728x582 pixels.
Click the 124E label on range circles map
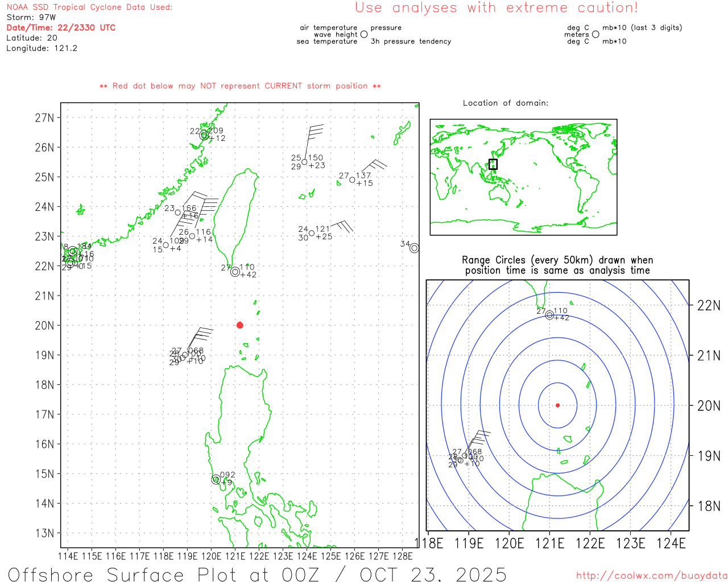click(671, 543)
